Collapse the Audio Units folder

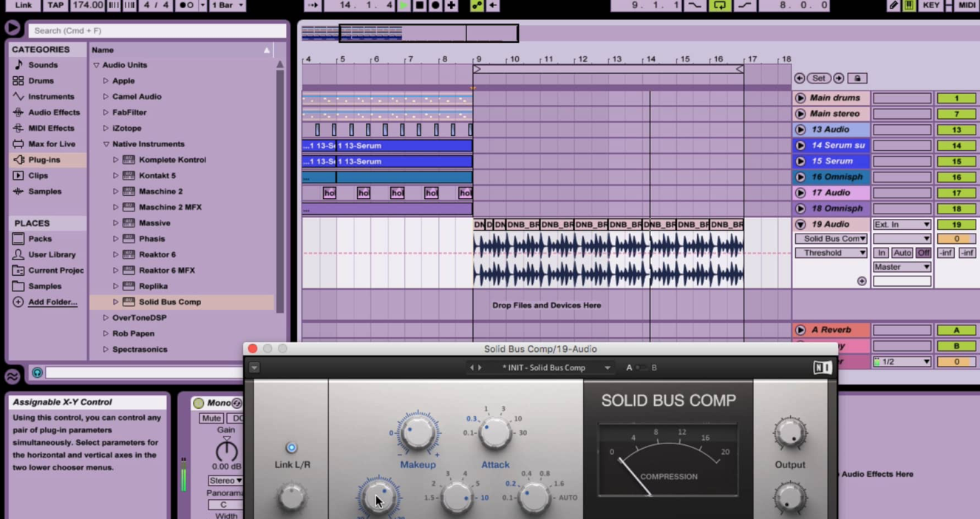[x=96, y=65]
